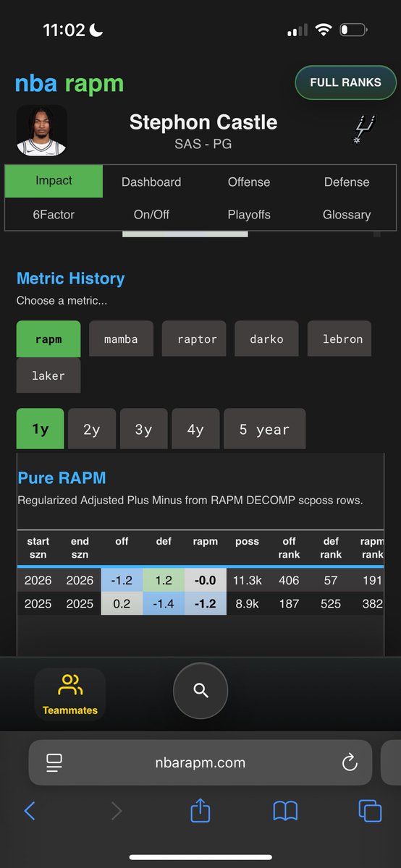Switch to the Offense tab

point(249,182)
